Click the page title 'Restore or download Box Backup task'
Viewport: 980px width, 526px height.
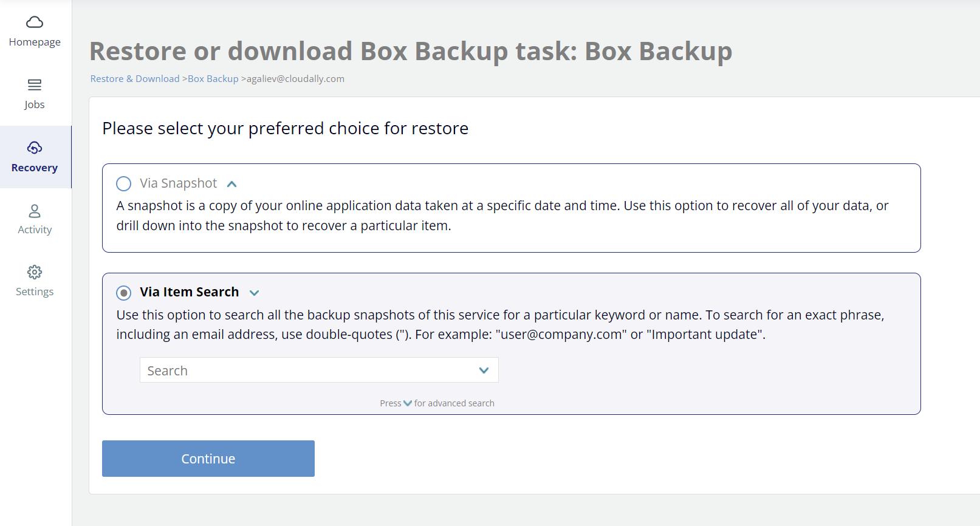coord(411,52)
